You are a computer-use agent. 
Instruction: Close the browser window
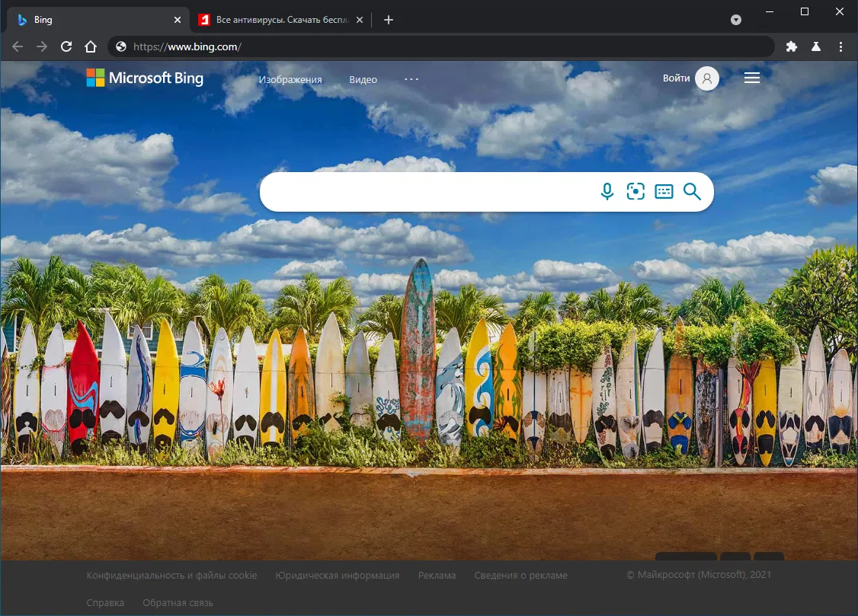click(840, 11)
